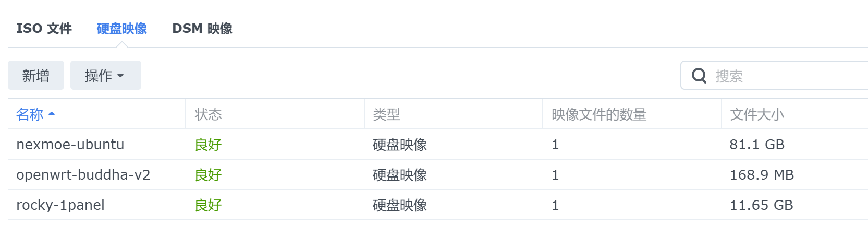Open the 操作 dropdown menu

105,75
